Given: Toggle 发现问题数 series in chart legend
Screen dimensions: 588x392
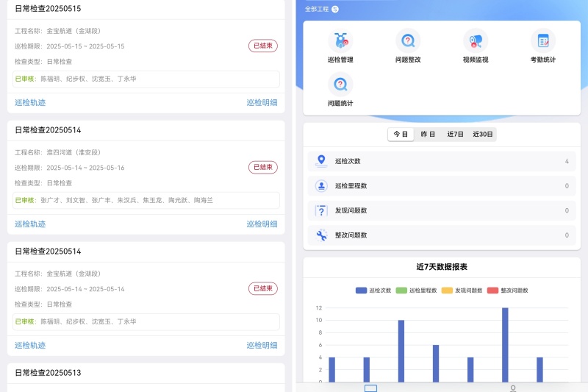Looking at the screenshot, I should pyautogui.click(x=462, y=291).
